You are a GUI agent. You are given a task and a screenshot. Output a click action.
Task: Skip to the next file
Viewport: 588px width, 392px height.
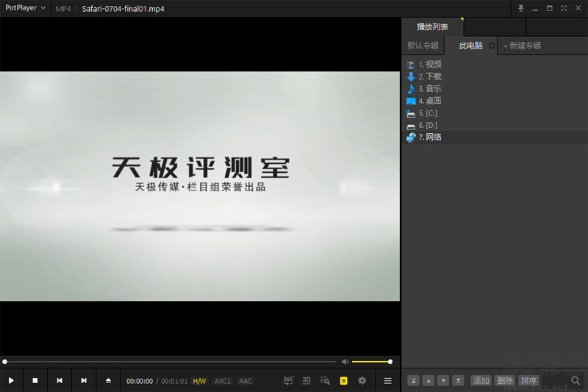pos(84,381)
